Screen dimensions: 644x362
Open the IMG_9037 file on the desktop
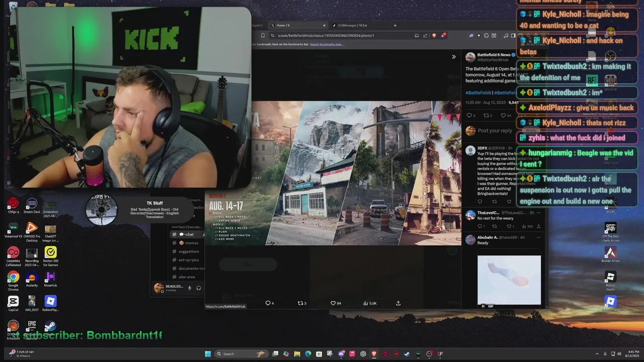click(x=32, y=304)
